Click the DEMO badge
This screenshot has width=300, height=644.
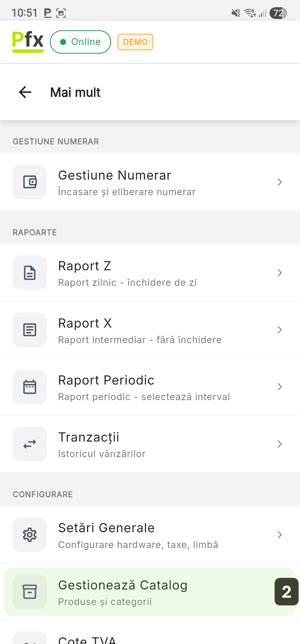[135, 42]
